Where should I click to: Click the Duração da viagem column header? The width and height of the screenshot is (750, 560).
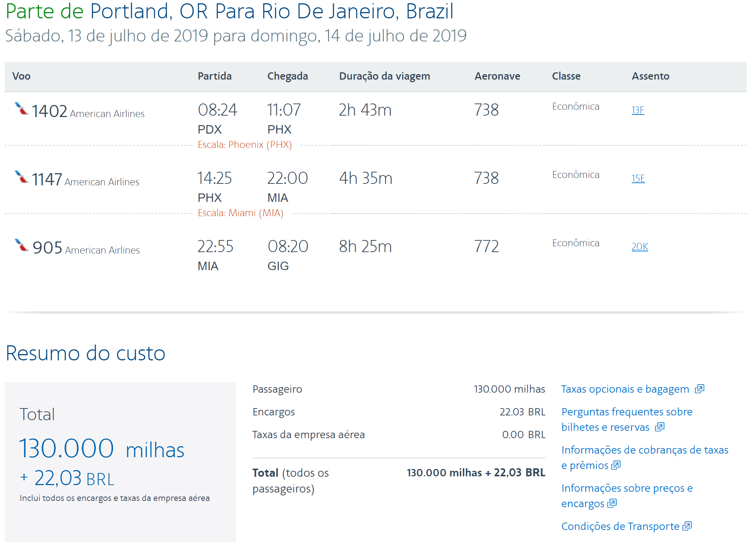pos(385,76)
